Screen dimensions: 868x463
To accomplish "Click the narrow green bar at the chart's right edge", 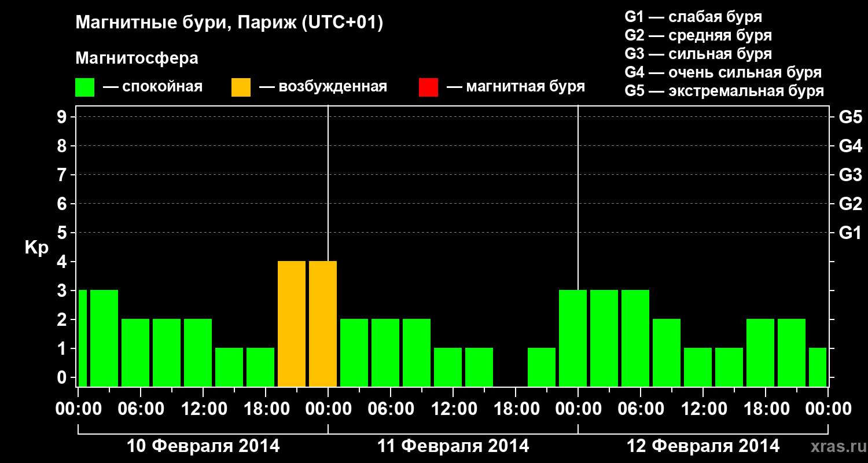I will pos(818,367).
